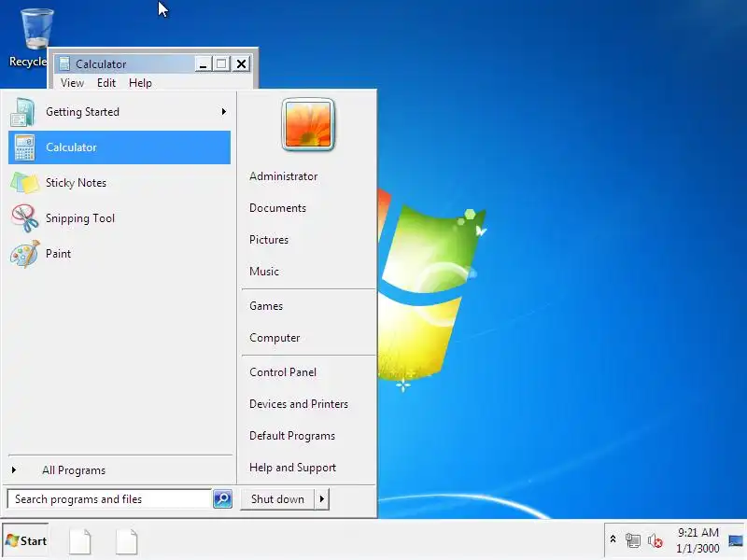Click the search magnifier icon
Viewport: 747px width, 560px height.
click(222, 498)
